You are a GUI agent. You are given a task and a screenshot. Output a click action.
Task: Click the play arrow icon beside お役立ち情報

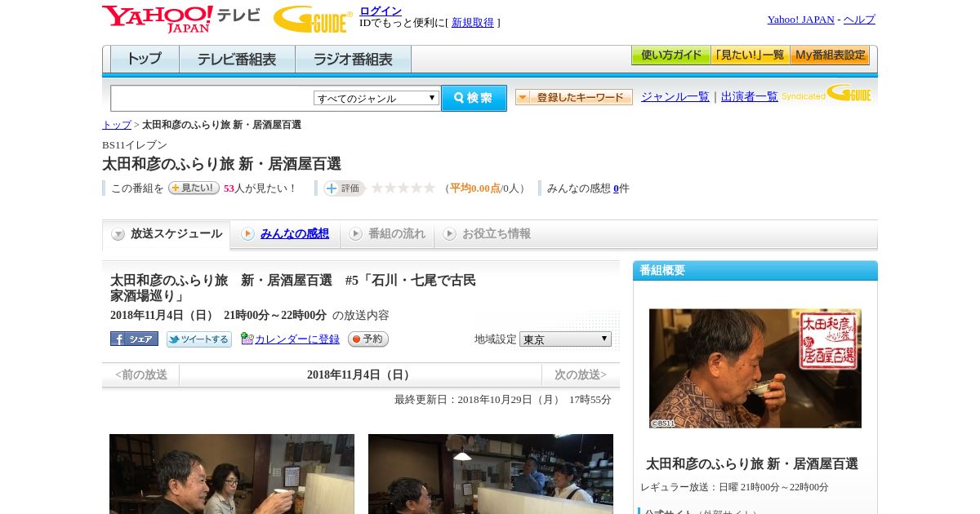[449, 234]
